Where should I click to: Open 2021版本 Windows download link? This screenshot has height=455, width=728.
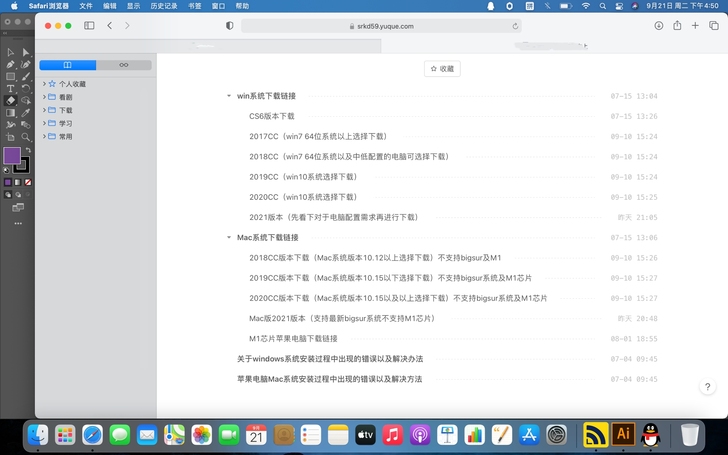tap(334, 217)
